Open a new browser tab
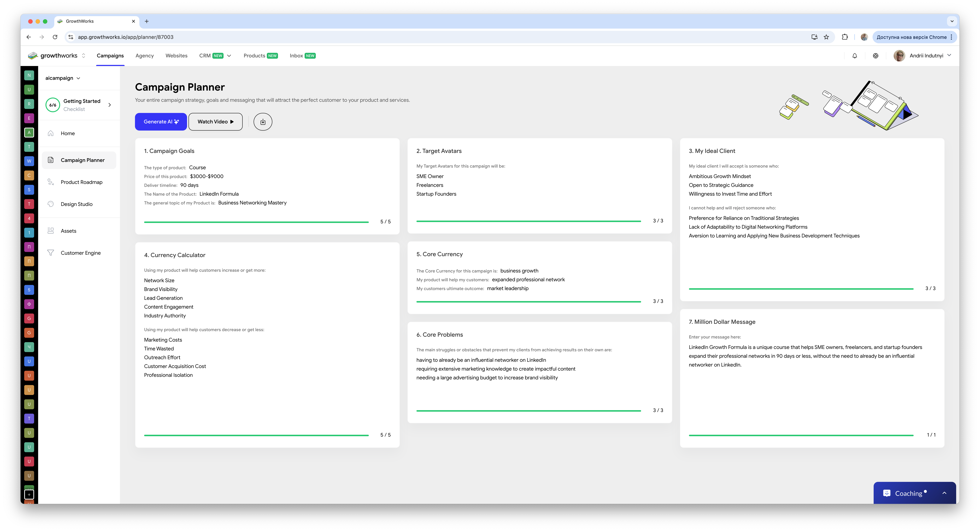 click(x=147, y=21)
